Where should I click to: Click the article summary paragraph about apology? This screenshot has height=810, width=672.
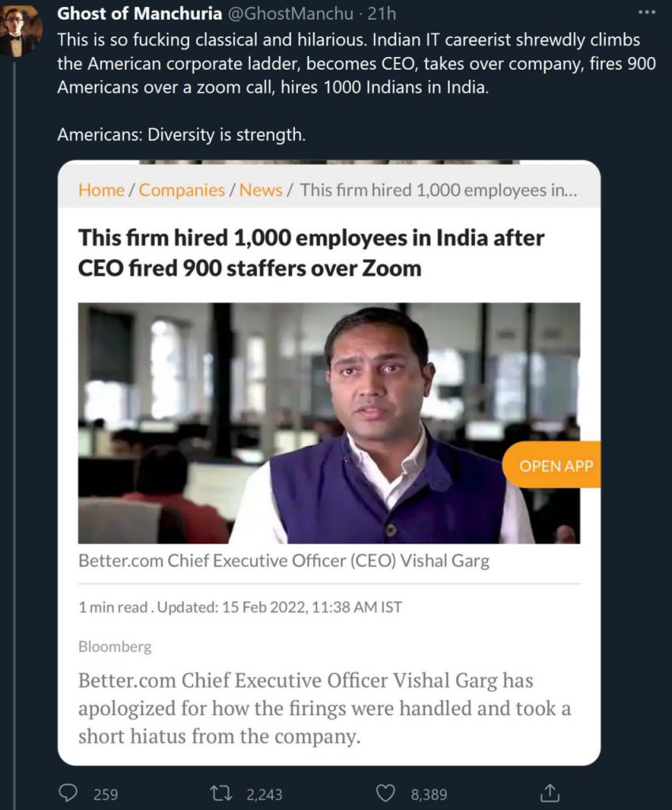click(324, 708)
